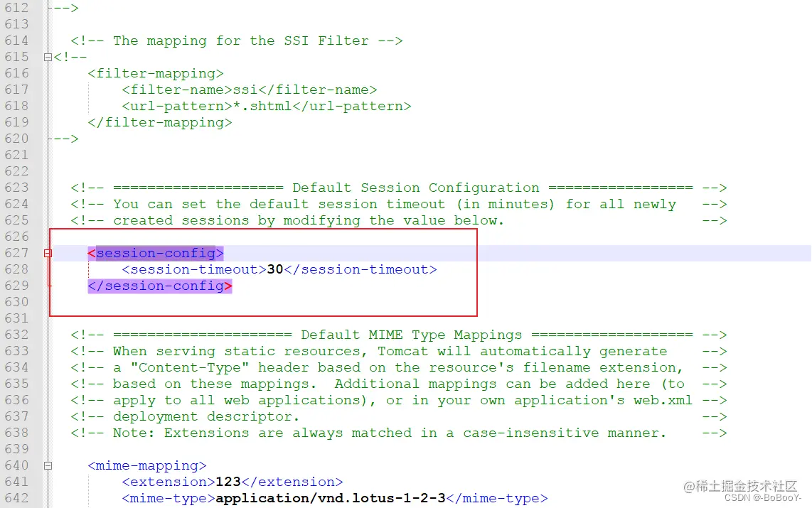This screenshot has height=508, width=812.
Task: Click the url-pattern value '*.shtml'
Action: [262, 106]
